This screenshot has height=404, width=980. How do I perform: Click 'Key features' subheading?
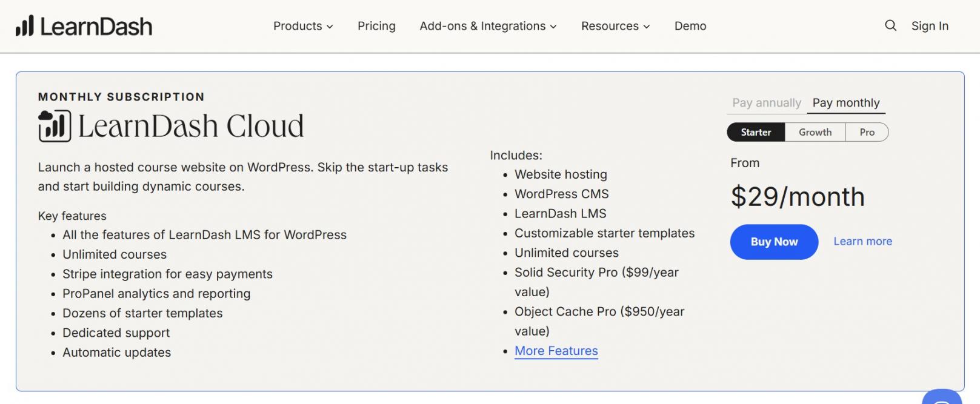pyautogui.click(x=72, y=216)
